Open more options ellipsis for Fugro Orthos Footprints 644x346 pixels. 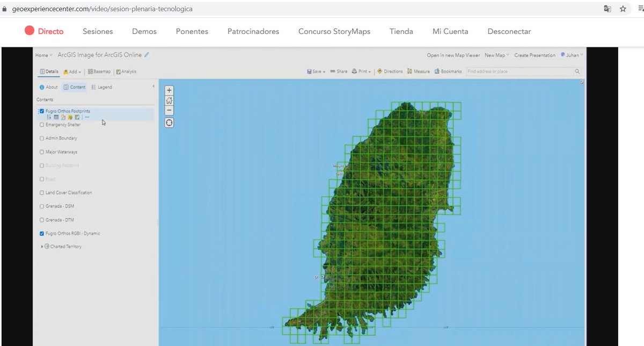click(87, 117)
